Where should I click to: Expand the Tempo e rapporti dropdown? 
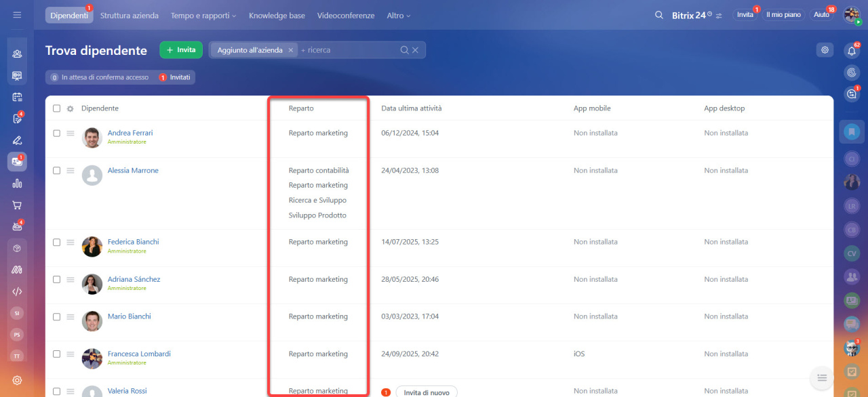tap(203, 15)
